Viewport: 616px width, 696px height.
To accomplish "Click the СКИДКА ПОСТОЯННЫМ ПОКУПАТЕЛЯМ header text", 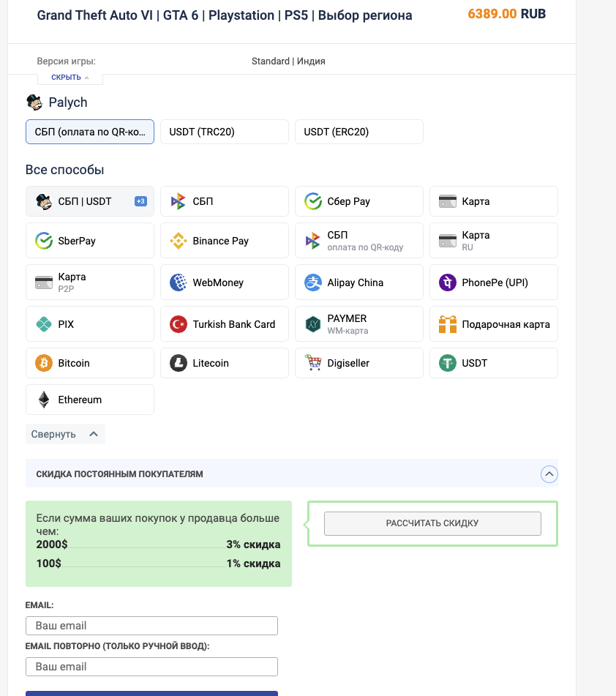I will [x=119, y=474].
